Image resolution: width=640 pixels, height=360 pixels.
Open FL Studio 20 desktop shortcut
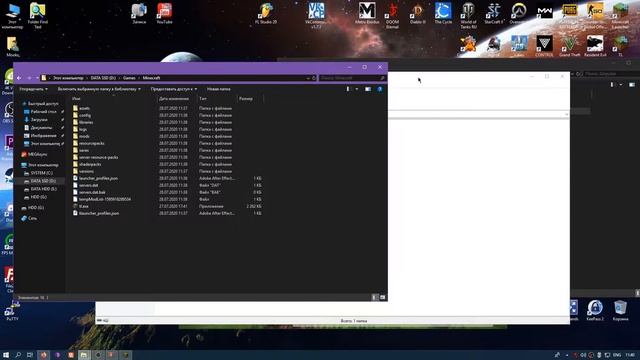266,13
